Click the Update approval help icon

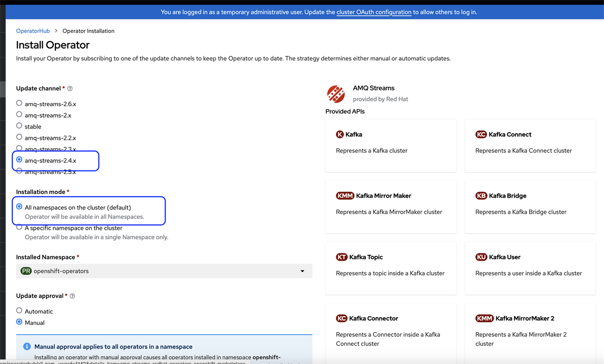point(72,296)
